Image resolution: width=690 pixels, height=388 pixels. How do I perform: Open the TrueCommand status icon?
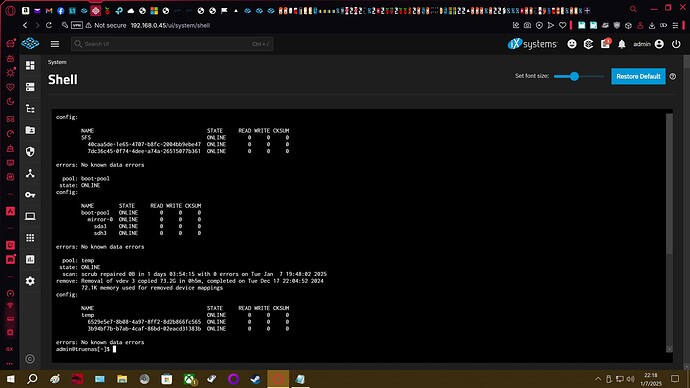click(588, 44)
